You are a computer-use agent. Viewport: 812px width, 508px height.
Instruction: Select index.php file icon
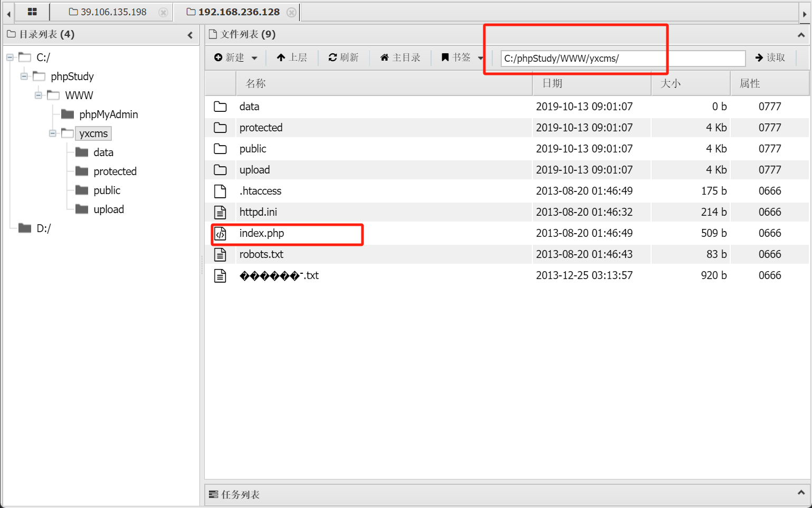(220, 233)
